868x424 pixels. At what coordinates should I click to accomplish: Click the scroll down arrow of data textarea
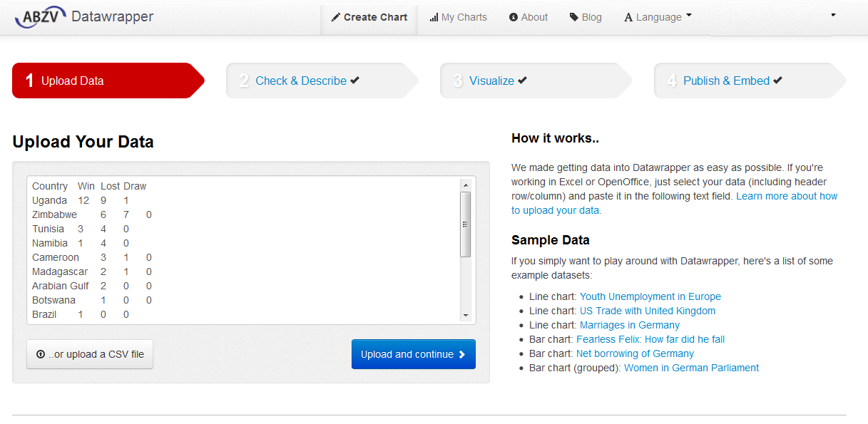(466, 315)
